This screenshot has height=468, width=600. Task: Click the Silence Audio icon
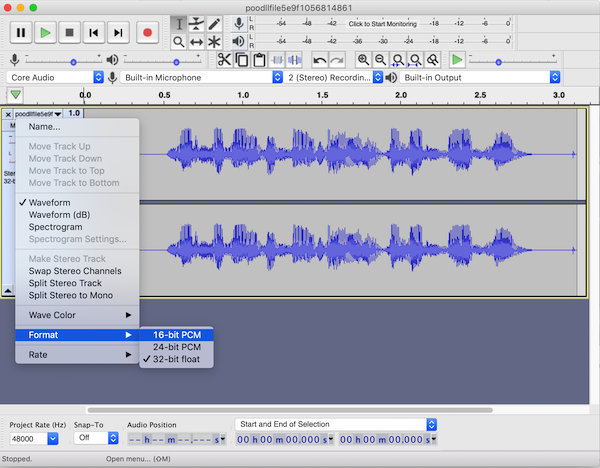pyautogui.click(x=295, y=60)
